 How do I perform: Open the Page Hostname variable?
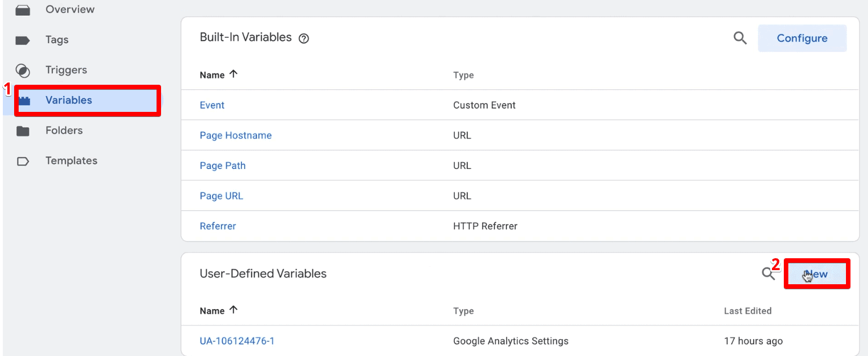coord(236,135)
